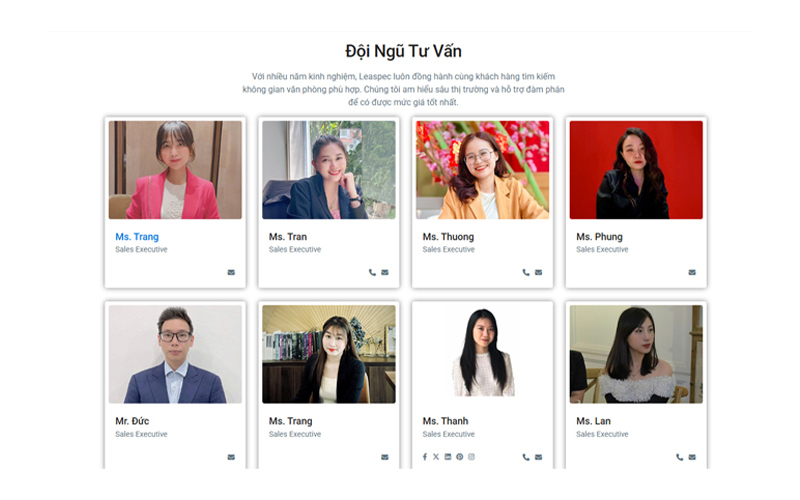Screen dimensions: 800x500
Task: Open Ms. Phung's name link
Action: point(599,237)
